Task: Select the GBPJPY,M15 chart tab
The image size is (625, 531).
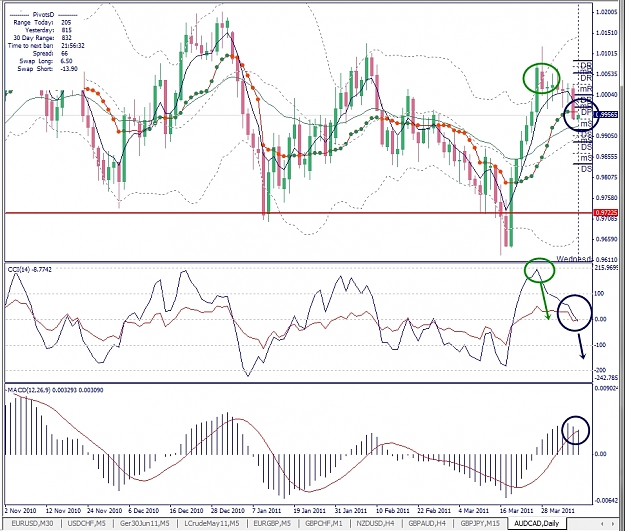Action: 480,523
